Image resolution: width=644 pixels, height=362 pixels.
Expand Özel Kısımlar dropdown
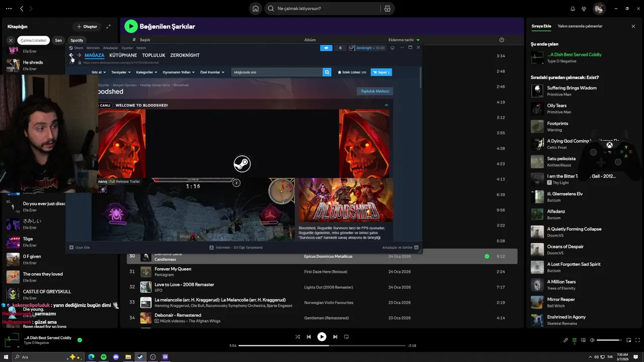(x=212, y=72)
